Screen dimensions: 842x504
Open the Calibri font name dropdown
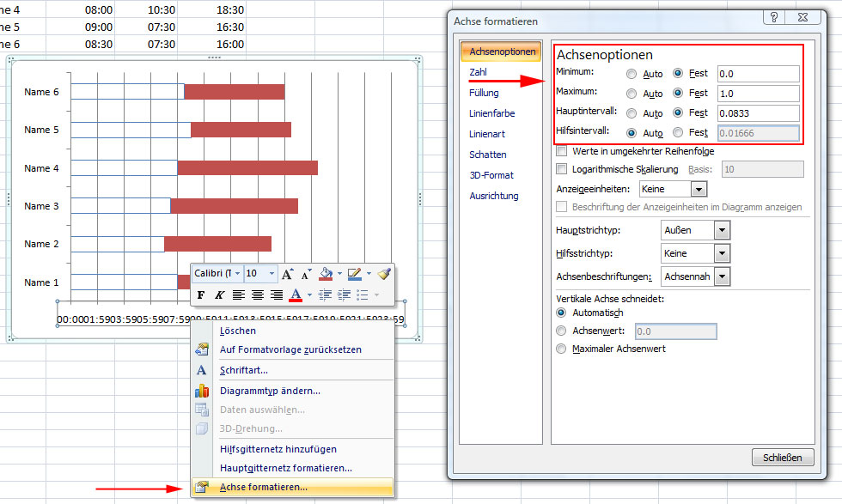(237, 274)
